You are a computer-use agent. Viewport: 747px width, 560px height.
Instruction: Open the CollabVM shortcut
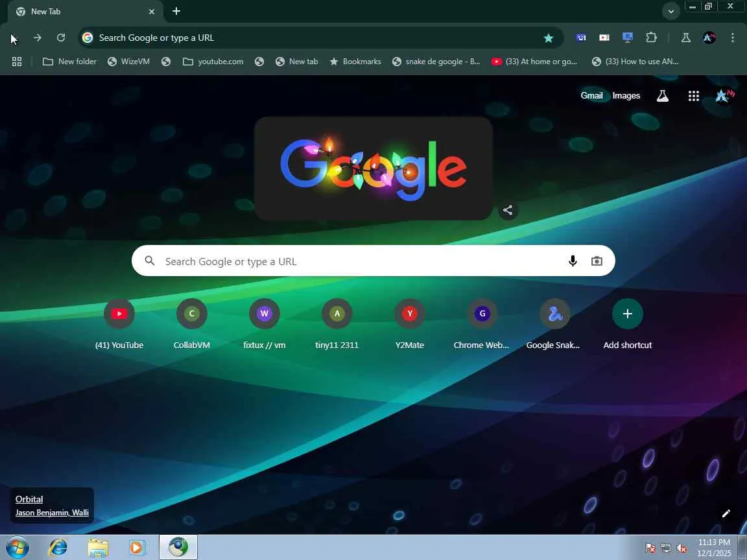click(191, 324)
